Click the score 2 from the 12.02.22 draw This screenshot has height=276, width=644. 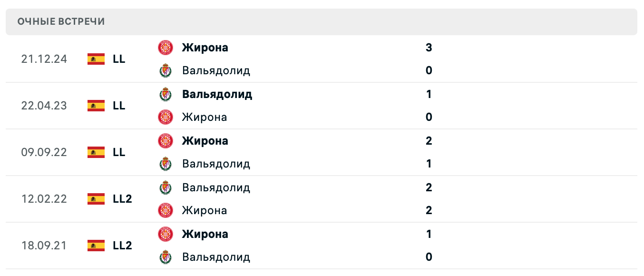pyautogui.click(x=429, y=187)
